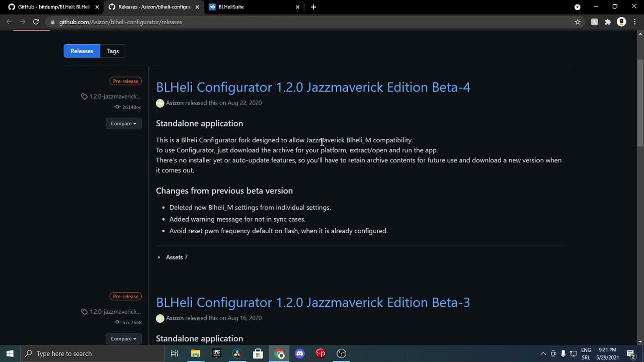
Task: Select the Releases tab button
Action: (82, 51)
